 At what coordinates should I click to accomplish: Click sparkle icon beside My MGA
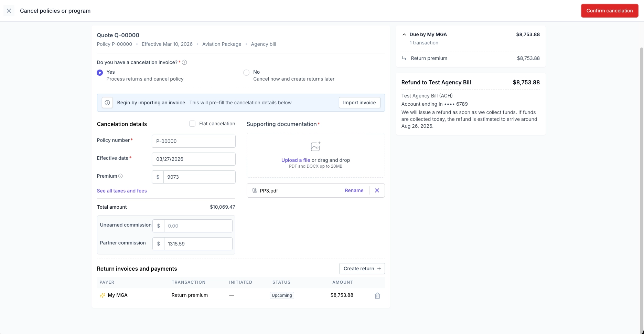click(103, 295)
